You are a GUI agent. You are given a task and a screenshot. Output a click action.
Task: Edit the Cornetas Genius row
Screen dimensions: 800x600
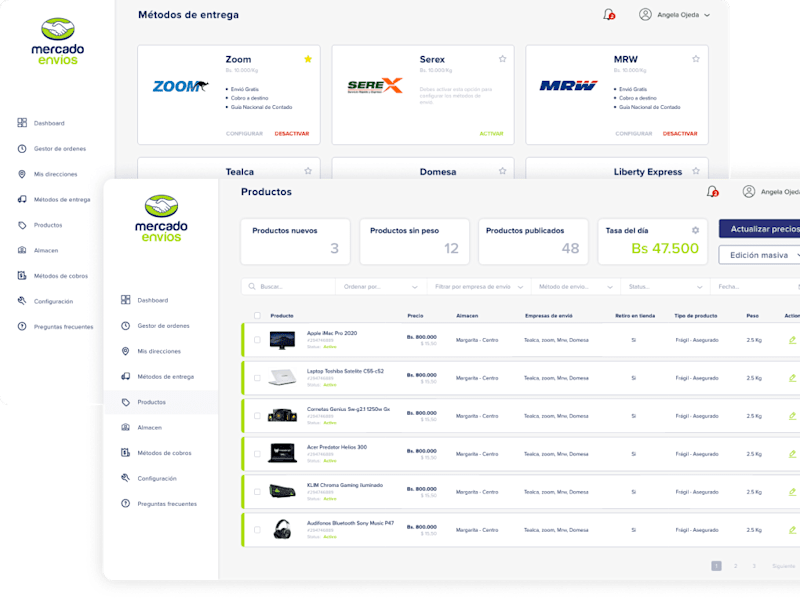792,416
